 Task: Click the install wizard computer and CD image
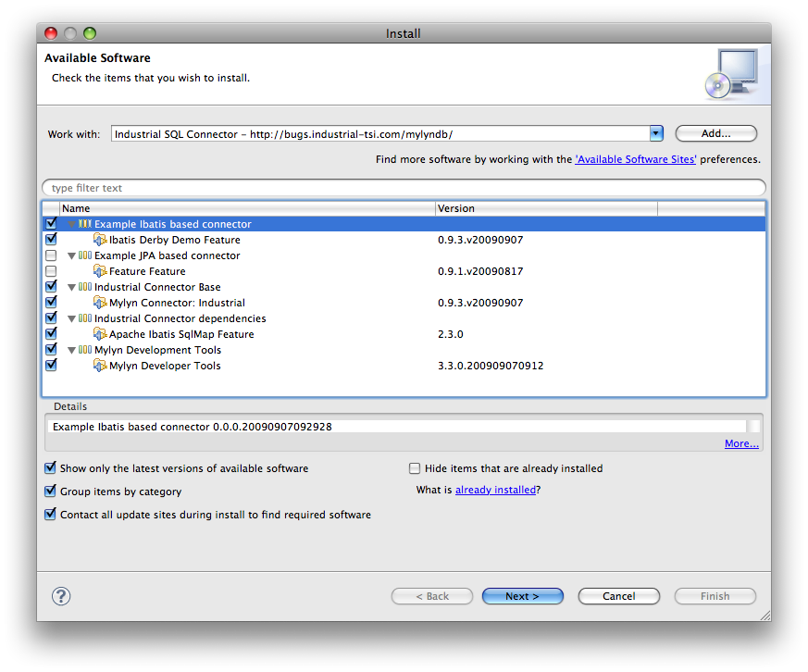(732, 74)
